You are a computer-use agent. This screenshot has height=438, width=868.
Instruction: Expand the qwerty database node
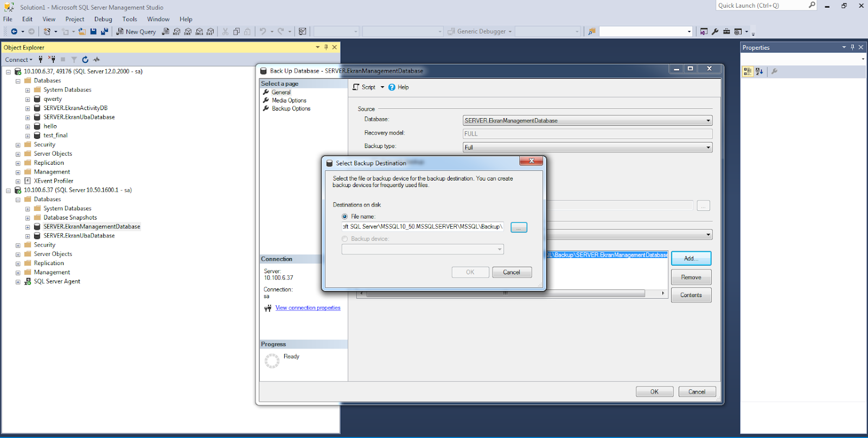point(28,99)
